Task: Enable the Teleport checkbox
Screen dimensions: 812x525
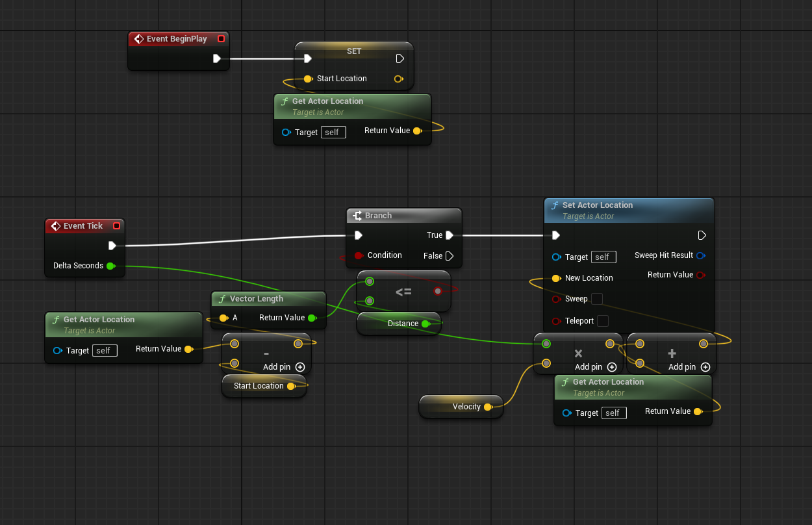Action: pos(603,321)
